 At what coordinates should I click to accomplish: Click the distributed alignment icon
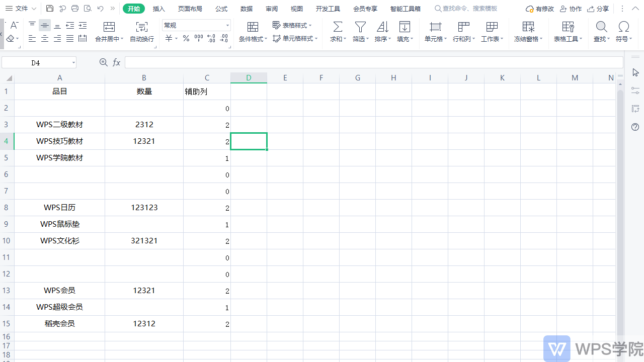coord(83,39)
